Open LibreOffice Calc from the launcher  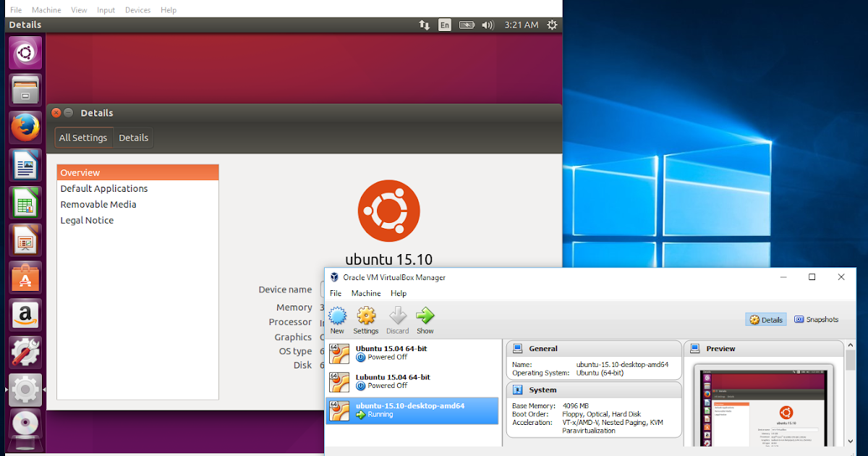click(25, 203)
